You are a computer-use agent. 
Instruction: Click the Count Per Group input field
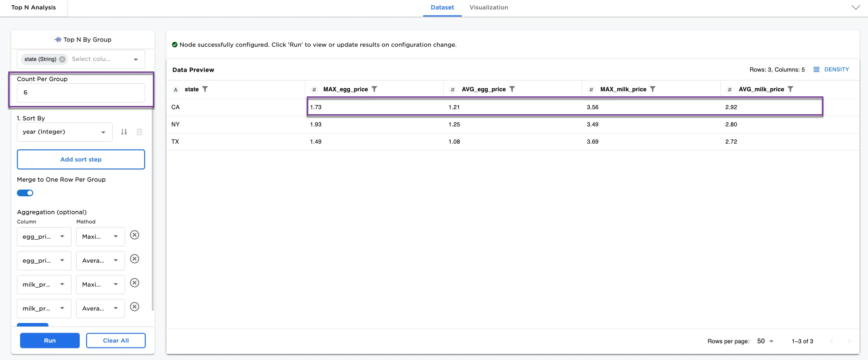point(81,93)
